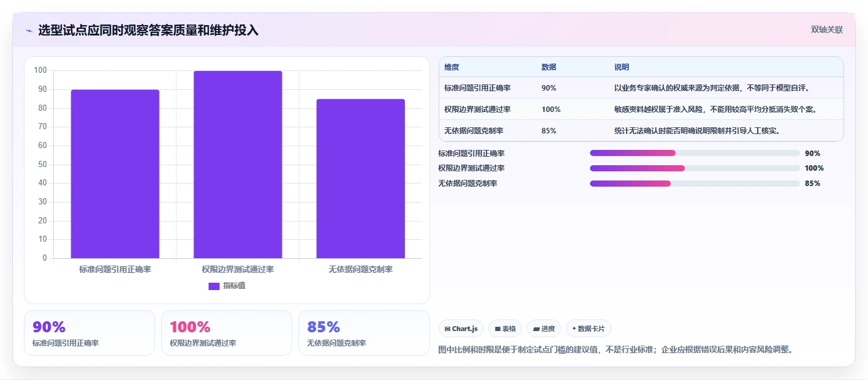The image size is (868, 380).
Task: Click the 无依据问题克制率 bar in the chart
Action: pos(361,179)
